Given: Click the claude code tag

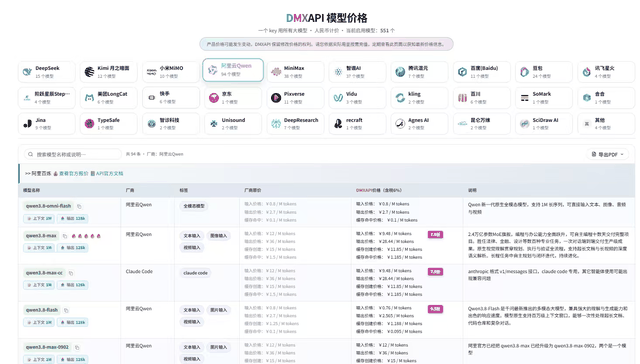Looking at the screenshot, I should point(195,273).
